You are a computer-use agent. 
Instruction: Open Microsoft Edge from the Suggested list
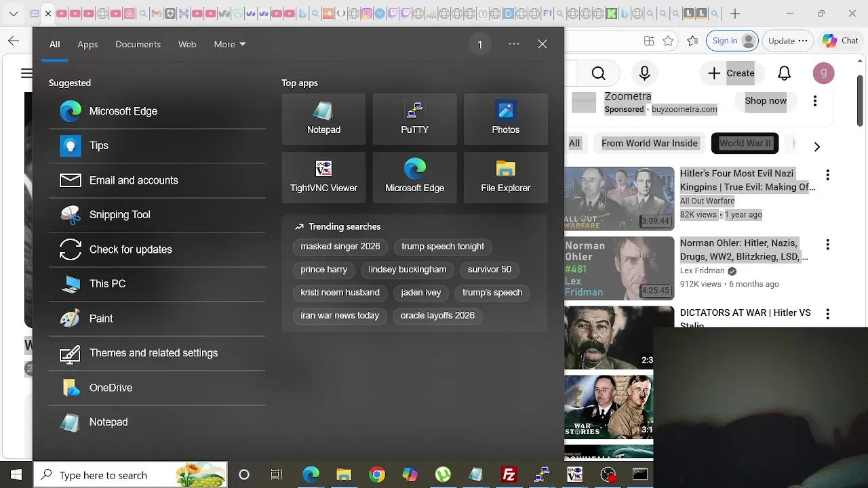[157, 111]
